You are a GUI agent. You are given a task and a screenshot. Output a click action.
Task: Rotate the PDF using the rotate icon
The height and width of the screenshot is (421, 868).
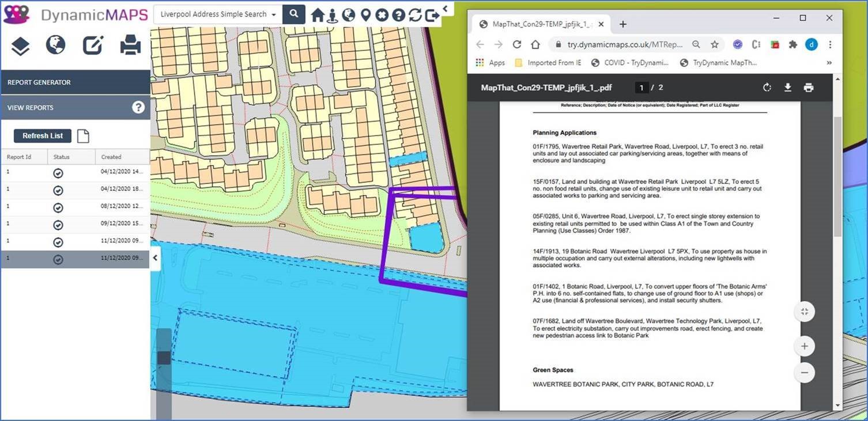[x=767, y=88]
